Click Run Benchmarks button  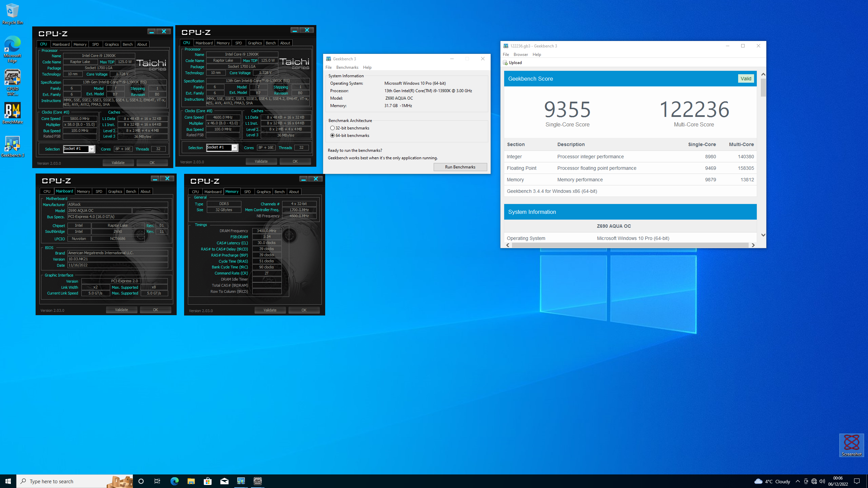[460, 167]
